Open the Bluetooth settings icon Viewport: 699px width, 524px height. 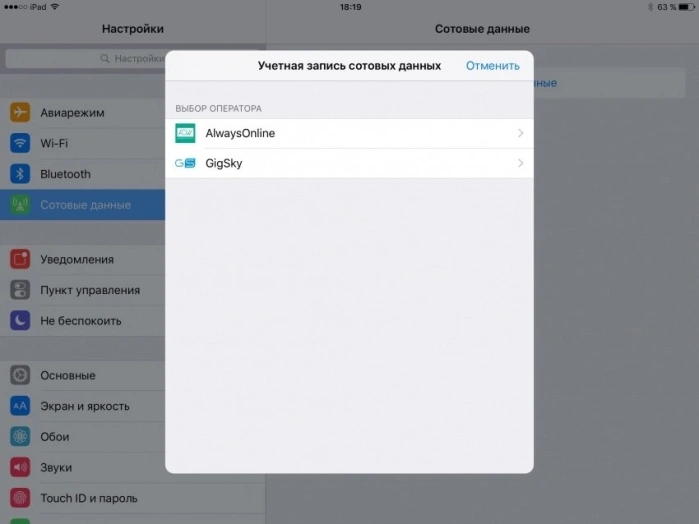click(20, 174)
